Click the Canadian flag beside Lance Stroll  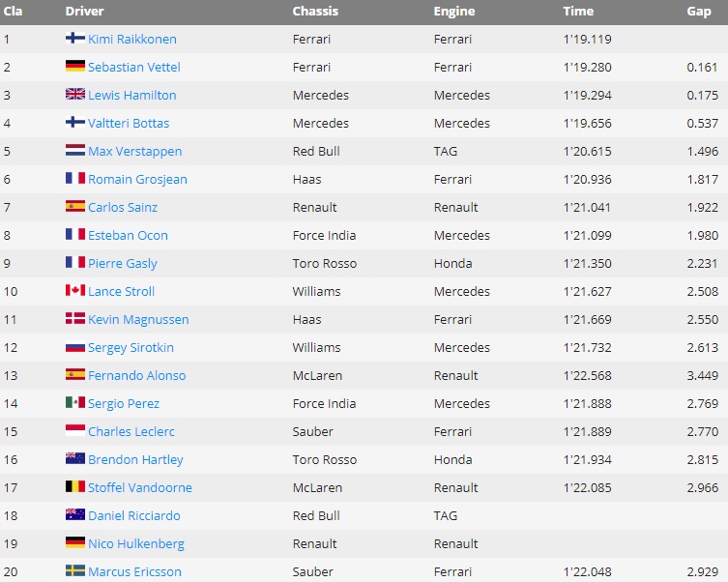pyautogui.click(x=75, y=290)
